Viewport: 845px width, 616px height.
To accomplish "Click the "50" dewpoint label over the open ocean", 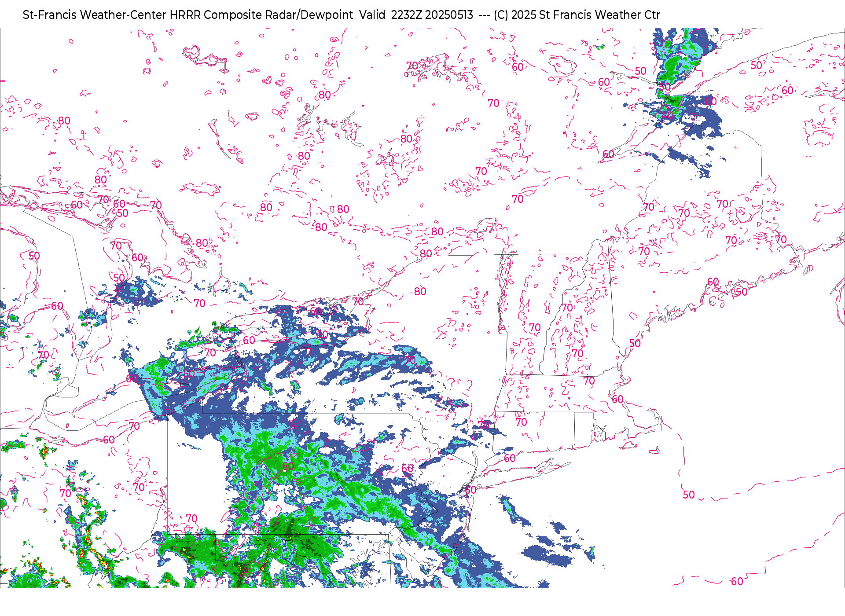I will [689, 495].
